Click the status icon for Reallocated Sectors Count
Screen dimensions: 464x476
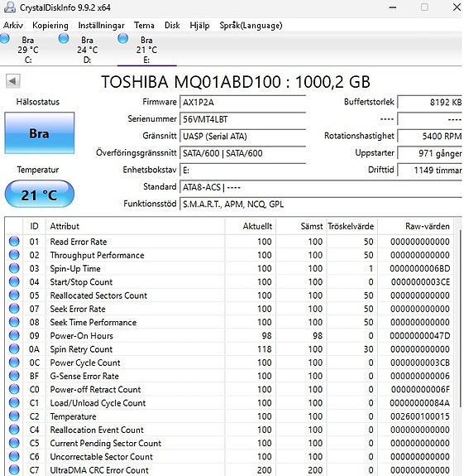click(14, 295)
